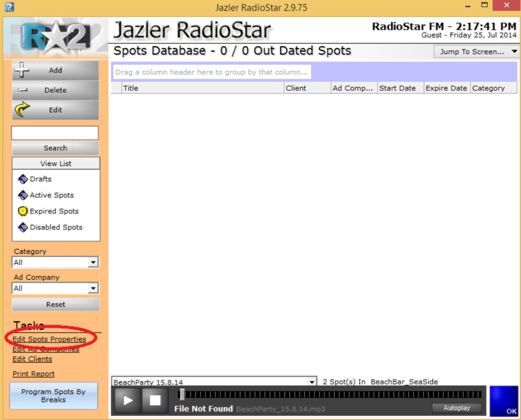This screenshot has width=521, height=420.
Task: Toggle the Autoplay button
Action: (x=457, y=408)
